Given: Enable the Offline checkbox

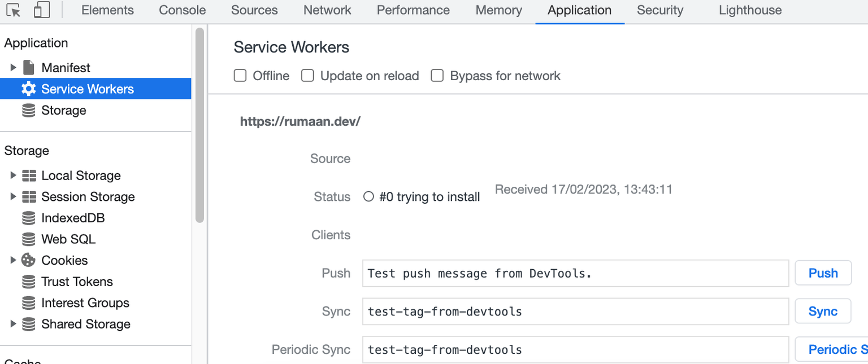Looking at the screenshot, I should pos(240,76).
